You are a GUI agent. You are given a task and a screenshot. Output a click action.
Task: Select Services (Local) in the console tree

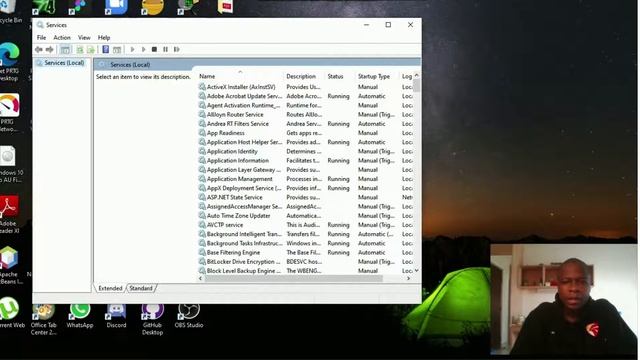pyautogui.click(x=60, y=63)
